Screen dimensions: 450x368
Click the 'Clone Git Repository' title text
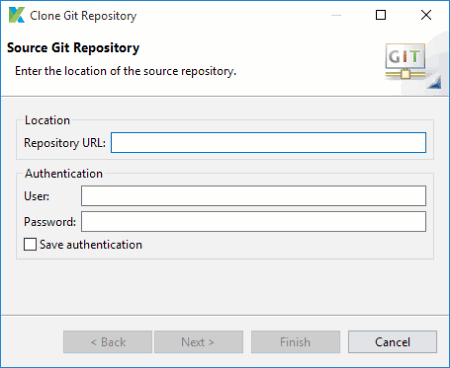(x=83, y=16)
